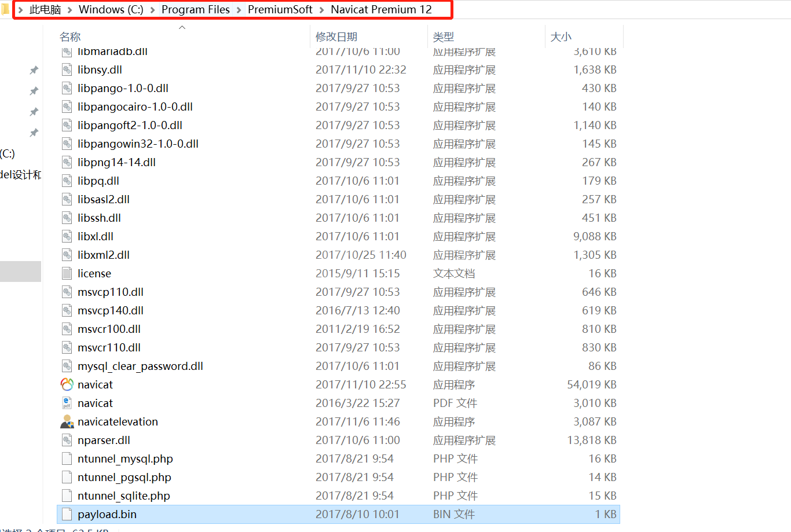Go to 此电脑 in the address bar
Image resolution: width=791 pixels, height=532 pixels.
pyautogui.click(x=45, y=10)
